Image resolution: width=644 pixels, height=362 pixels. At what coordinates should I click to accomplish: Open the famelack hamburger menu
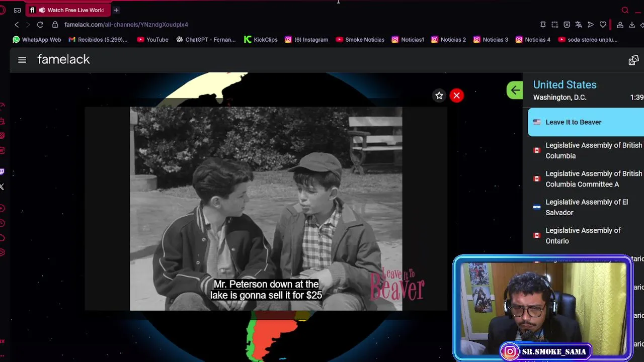22,60
